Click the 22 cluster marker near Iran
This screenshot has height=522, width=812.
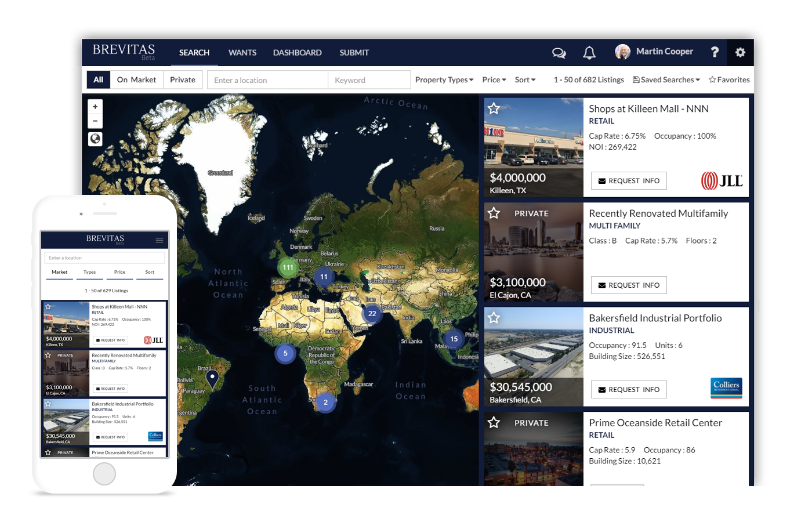pos(372,314)
